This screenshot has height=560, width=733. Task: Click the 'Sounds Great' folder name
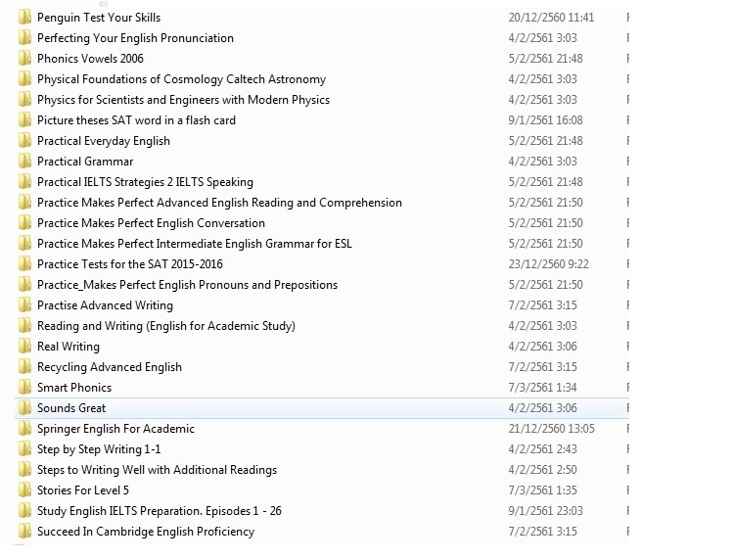tap(71, 409)
